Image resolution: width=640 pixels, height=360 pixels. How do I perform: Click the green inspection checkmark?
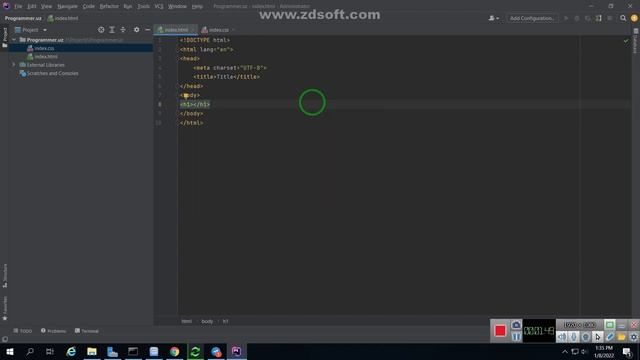point(626,41)
